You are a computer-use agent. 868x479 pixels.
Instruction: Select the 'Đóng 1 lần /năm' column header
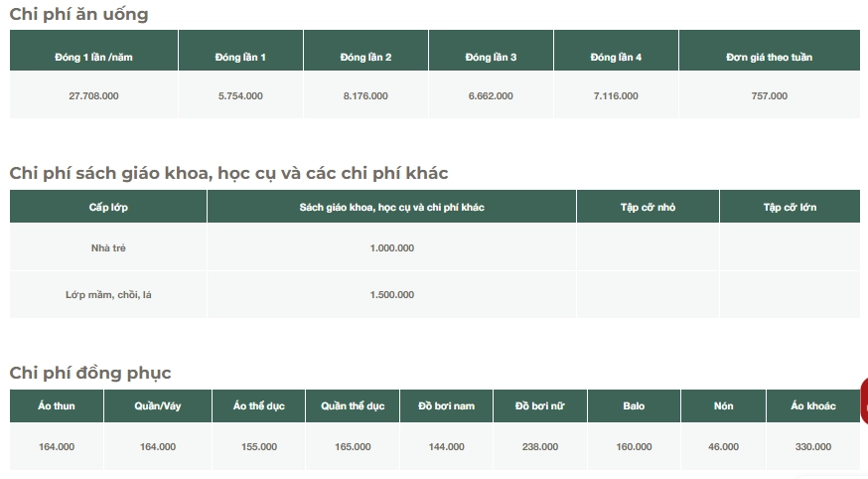93,57
